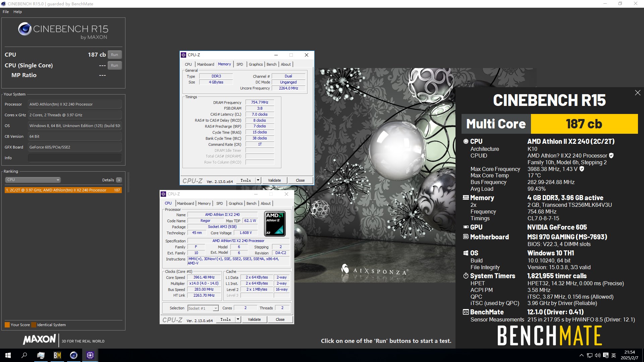Screen dimensions: 644x362
Task: Switch to CPU-Z taskbar icon
Action: (90, 355)
